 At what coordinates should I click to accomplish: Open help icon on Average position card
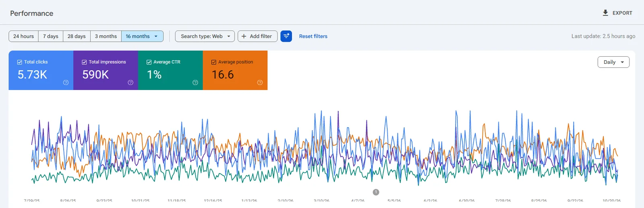(260, 82)
